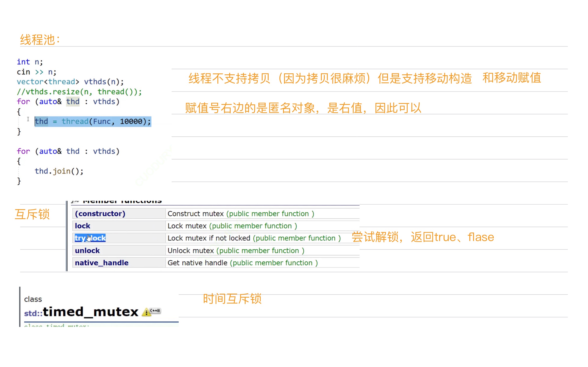Image resolution: width=588 pixels, height=367 pixels.
Task: Click the C++11 warning icon beside timed_mutex
Action: (151, 311)
